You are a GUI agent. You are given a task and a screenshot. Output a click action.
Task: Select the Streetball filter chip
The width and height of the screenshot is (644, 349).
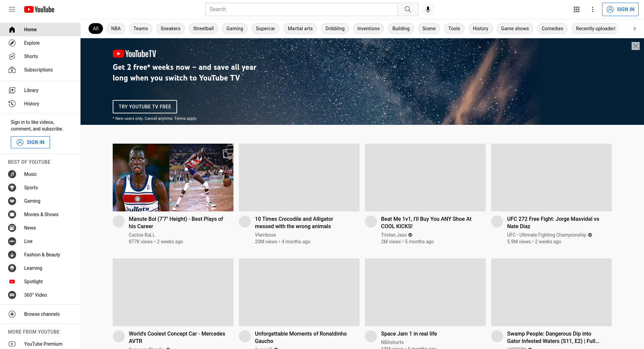click(x=203, y=29)
